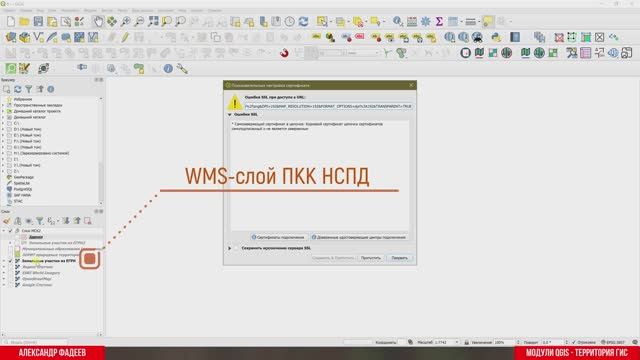640x360 pixels.
Task: Click the EPSG:3857 CRS button
Action: pyautogui.click(x=613, y=342)
